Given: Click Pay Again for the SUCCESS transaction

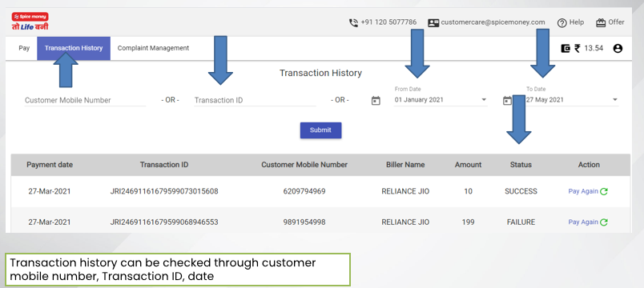Looking at the screenshot, I should pos(583,191).
